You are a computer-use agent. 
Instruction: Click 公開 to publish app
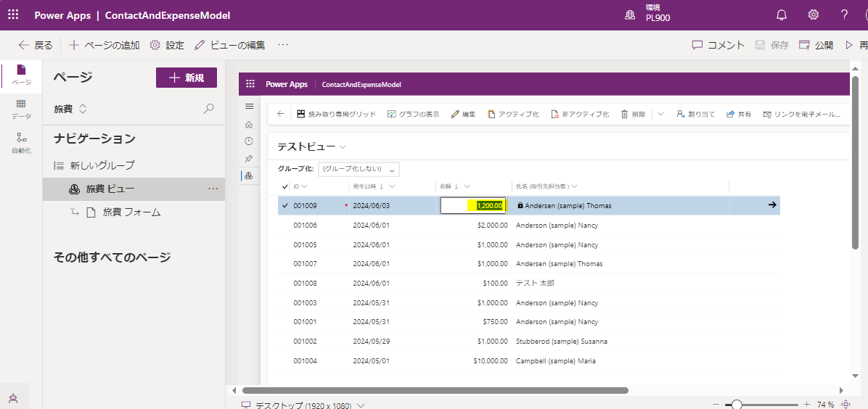(x=816, y=46)
